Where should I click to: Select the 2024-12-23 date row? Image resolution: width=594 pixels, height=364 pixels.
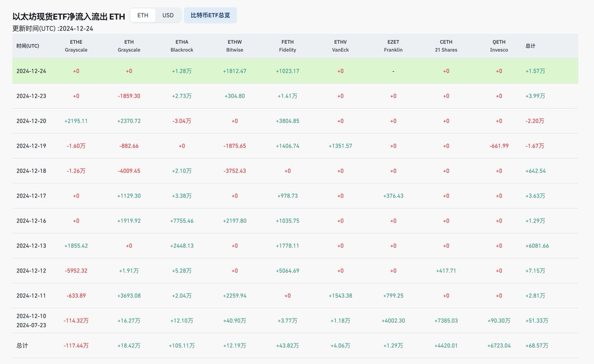[x=296, y=96]
